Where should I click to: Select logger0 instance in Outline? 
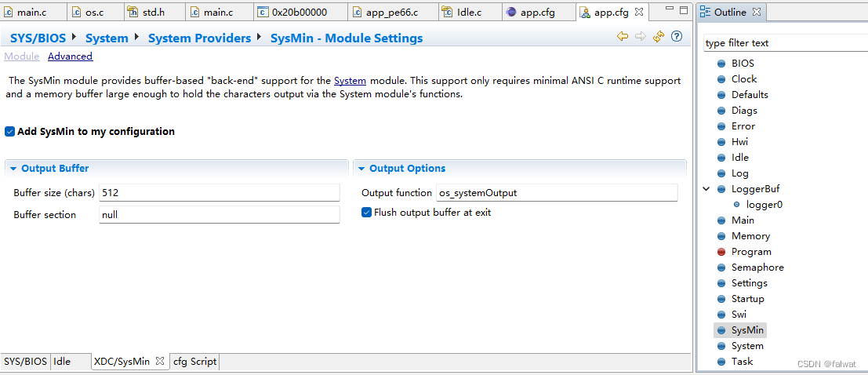tap(764, 205)
